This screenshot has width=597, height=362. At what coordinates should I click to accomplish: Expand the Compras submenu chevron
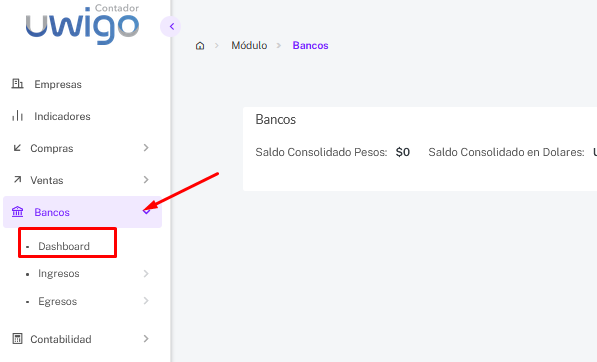pos(146,148)
